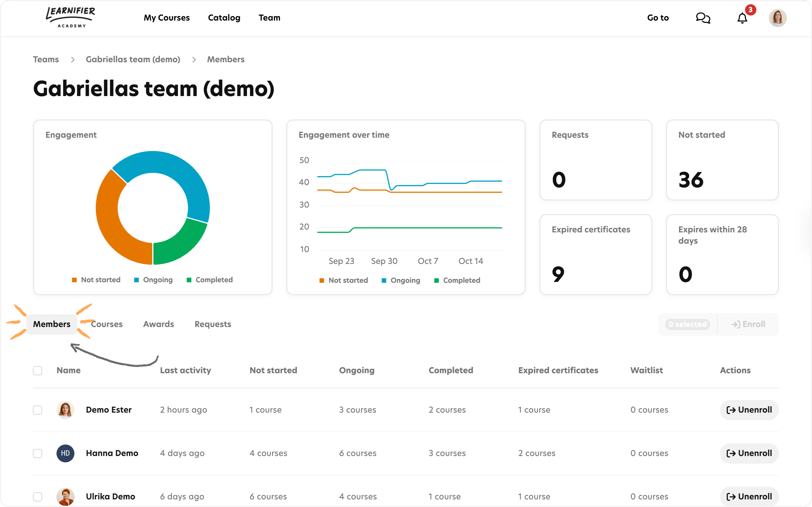Image resolution: width=812 pixels, height=507 pixels.
Task: Click the chevron after Teams breadcrumb
Action: coord(72,60)
